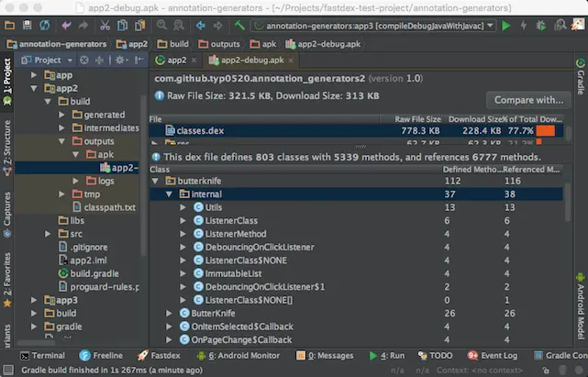Hide Project panel with hide icon
The height and width of the screenshot is (377, 588).
pos(139,60)
